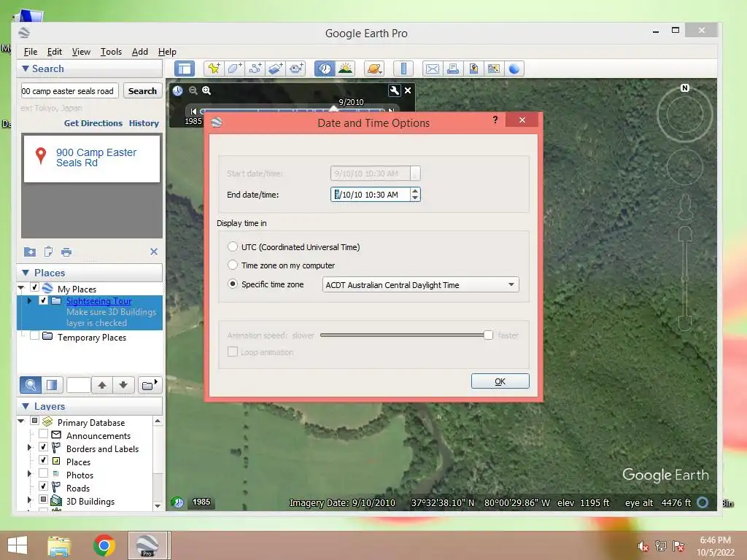The image size is (747, 560).
Task: Select Time zone on my computer
Action: point(233,265)
